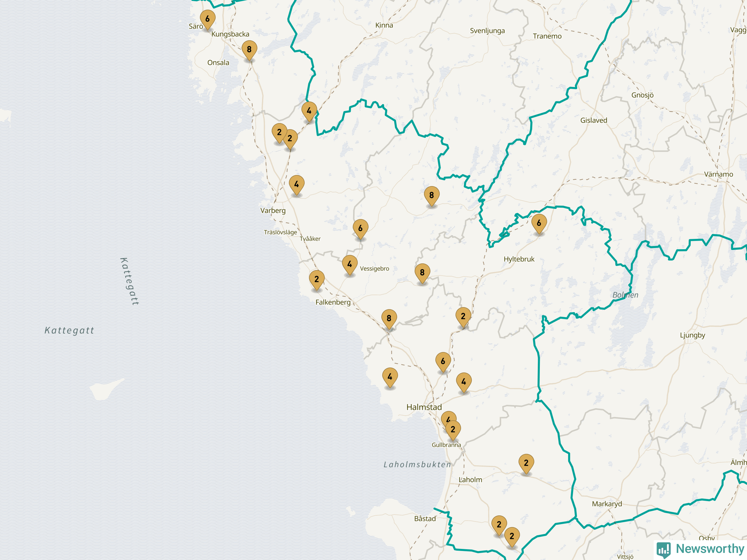Click the Halmstad city label

point(424,407)
